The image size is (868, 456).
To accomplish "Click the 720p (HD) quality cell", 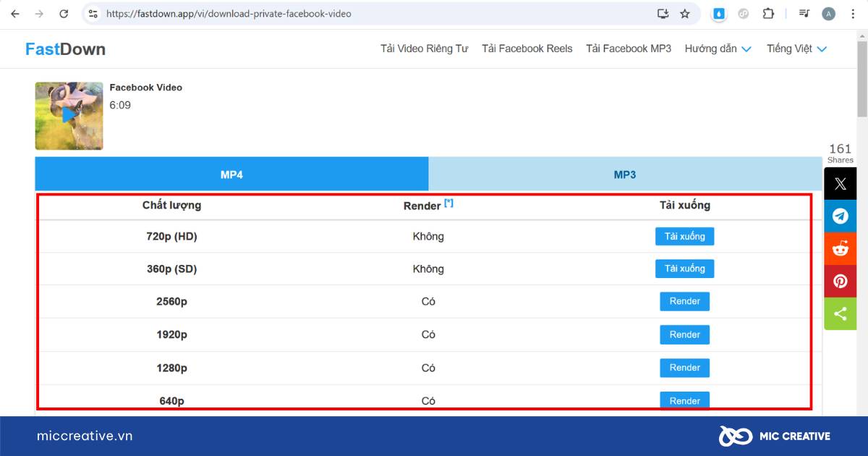I will (x=172, y=237).
